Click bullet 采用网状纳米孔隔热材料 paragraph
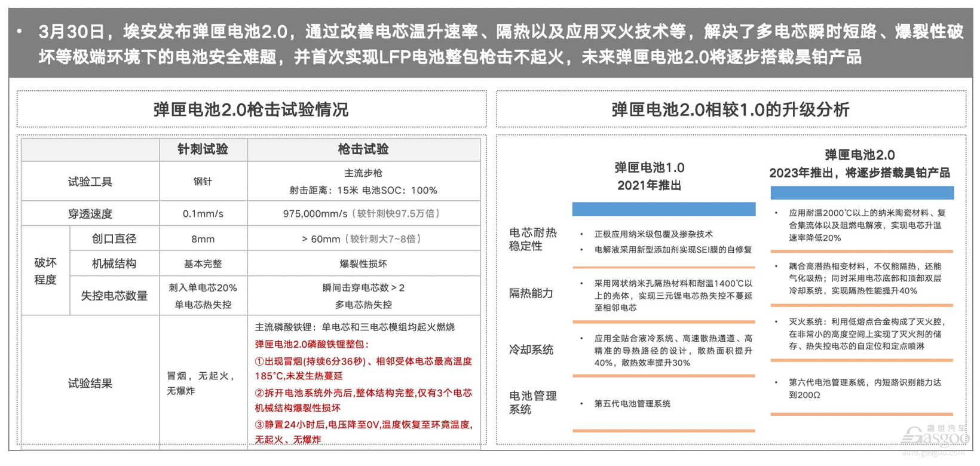The image size is (980, 466). pos(673,296)
